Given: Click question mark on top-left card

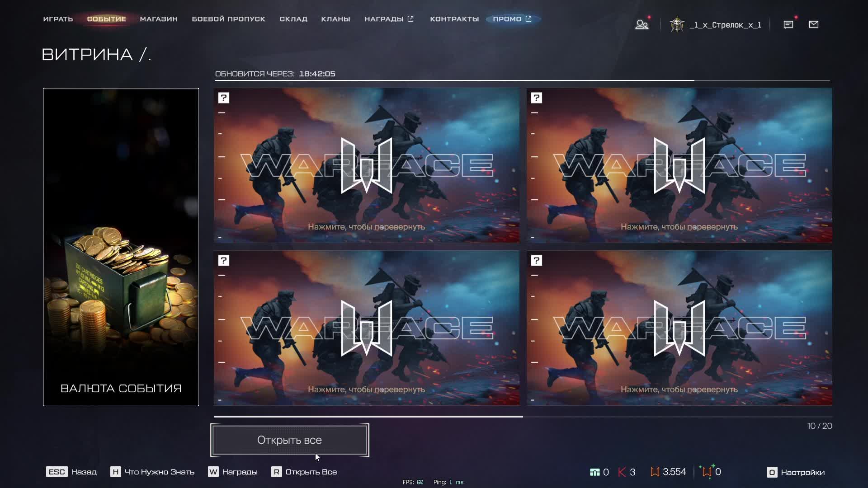Looking at the screenshot, I should [224, 98].
